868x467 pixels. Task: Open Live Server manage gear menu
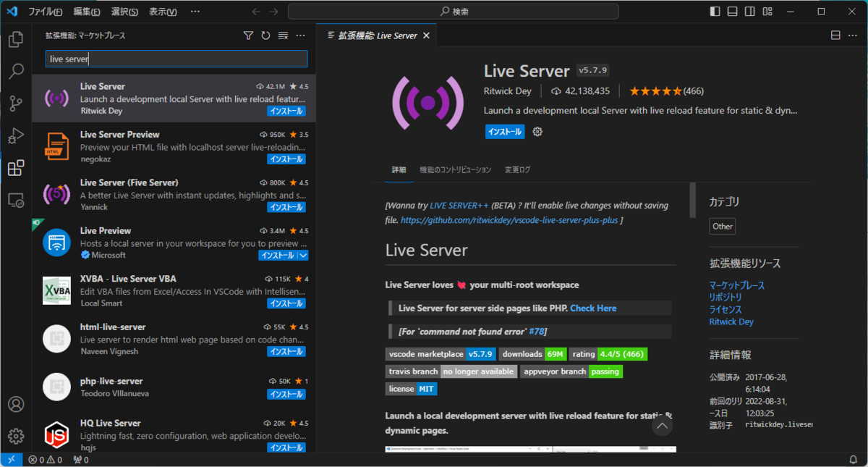[x=537, y=132]
